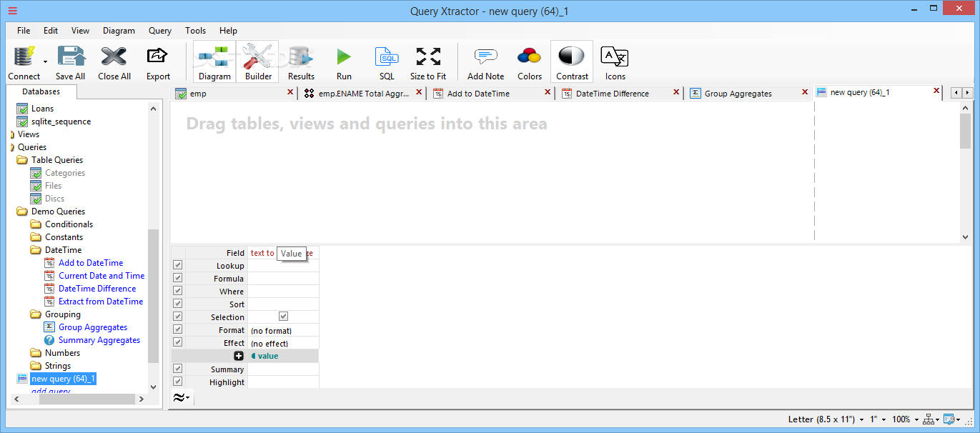Screen dimensions: 980x433
Task: Click the Export toolbar icon
Action: click(158, 63)
